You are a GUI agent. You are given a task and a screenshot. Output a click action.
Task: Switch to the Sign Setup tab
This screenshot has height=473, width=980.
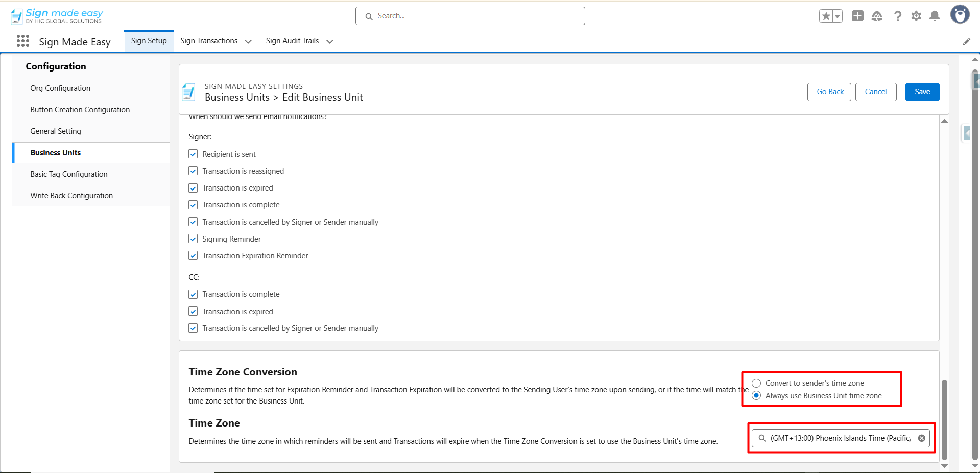[149, 41]
